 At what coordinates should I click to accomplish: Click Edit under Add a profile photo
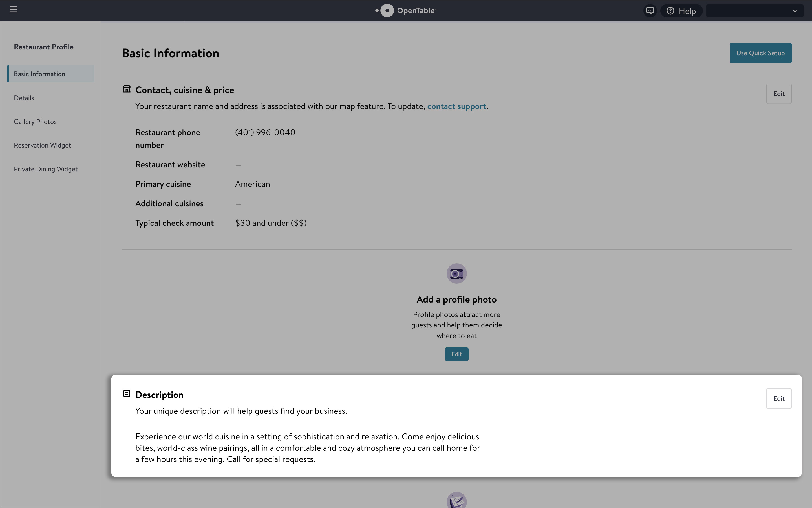456,354
